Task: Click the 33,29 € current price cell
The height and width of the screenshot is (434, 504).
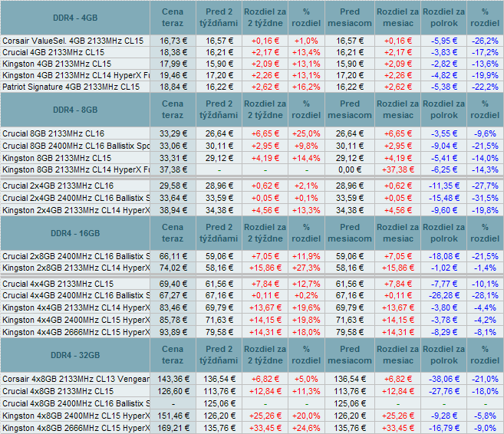Action: pyautogui.click(x=173, y=133)
